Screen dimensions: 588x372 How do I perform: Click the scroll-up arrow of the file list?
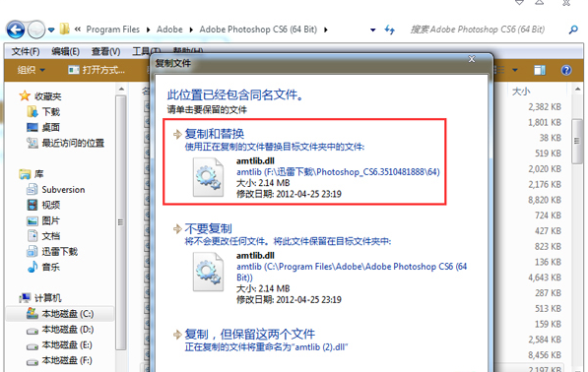click(577, 90)
